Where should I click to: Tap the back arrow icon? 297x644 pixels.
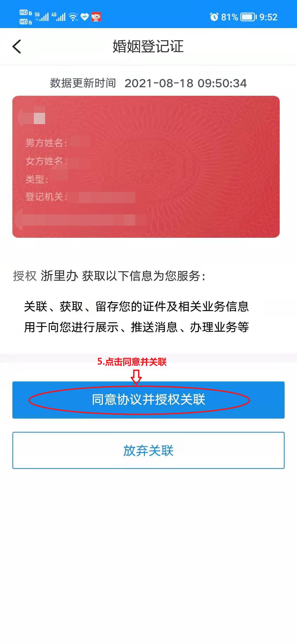[17, 47]
